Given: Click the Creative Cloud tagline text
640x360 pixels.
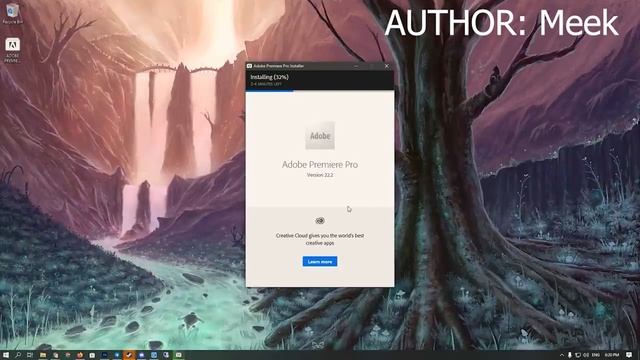Looking at the screenshot, I should [x=320, y=239].
